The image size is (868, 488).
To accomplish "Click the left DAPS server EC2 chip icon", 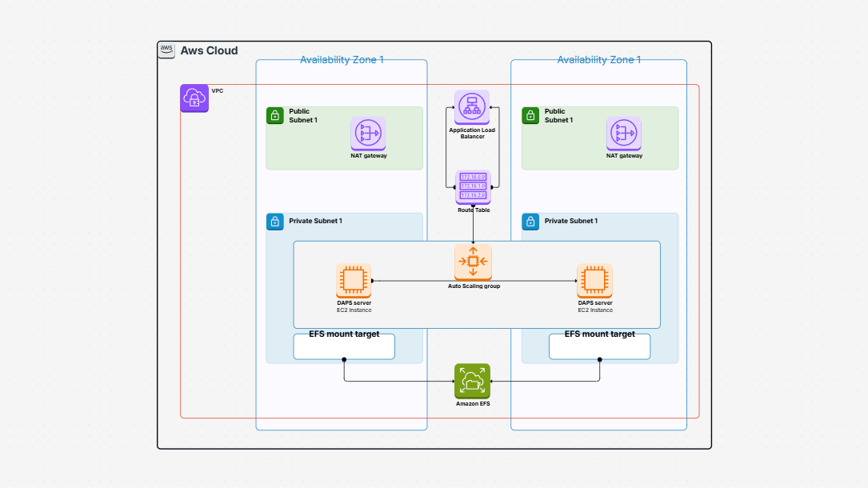I will point(354,281).
